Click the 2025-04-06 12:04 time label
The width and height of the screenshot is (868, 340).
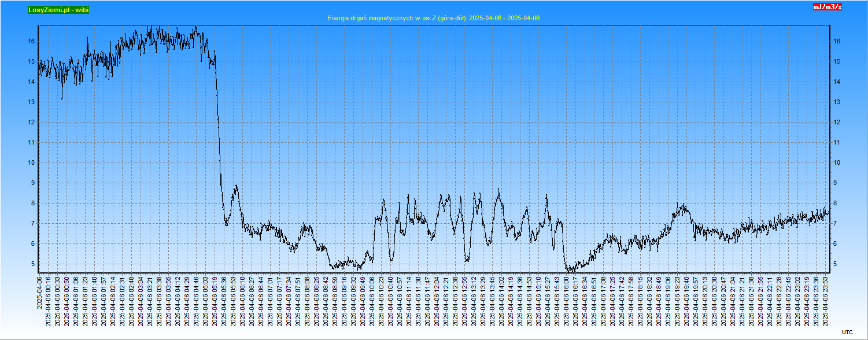(437, 293)
